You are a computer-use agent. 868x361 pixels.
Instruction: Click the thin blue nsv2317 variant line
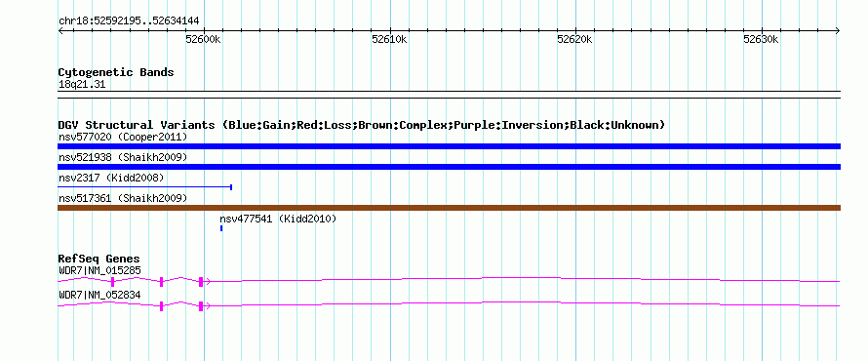[x=144, y=187]
